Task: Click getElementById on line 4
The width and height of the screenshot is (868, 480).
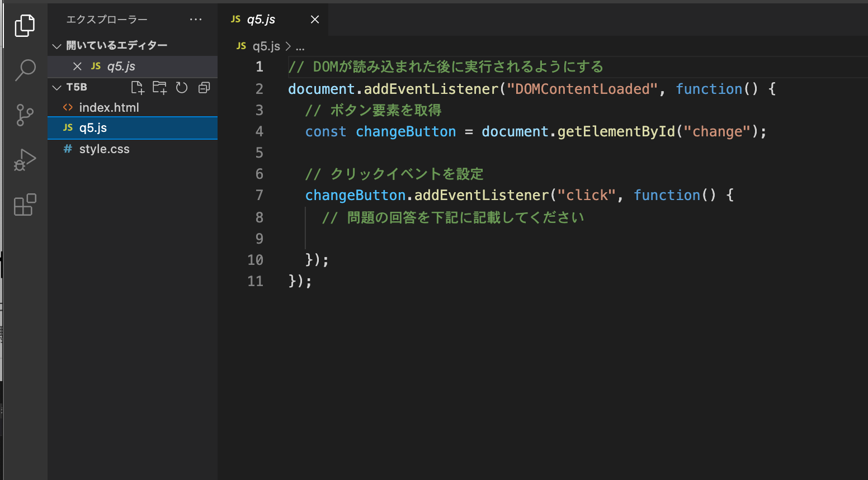Action: [616, 132]
